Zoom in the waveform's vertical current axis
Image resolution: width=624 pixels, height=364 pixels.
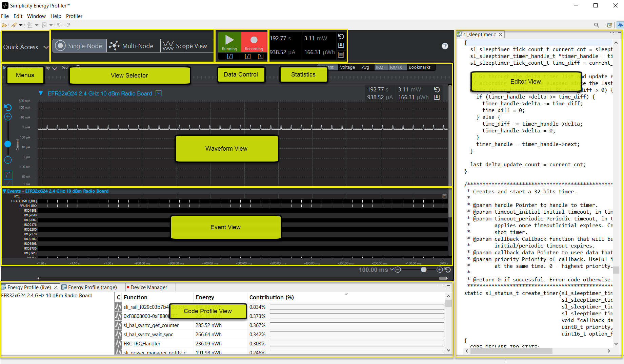pos(8,117)
